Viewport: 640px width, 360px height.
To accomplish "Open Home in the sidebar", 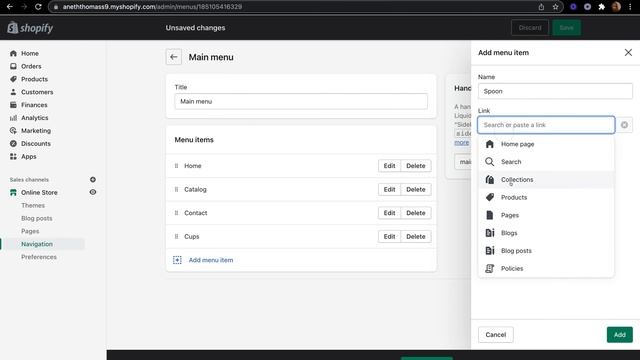I will click(x=30, y=53).
